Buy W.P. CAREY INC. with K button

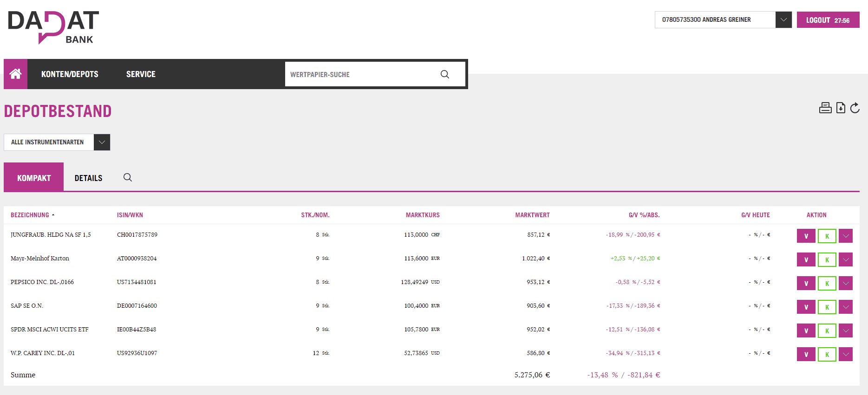[x=827, y=354]
